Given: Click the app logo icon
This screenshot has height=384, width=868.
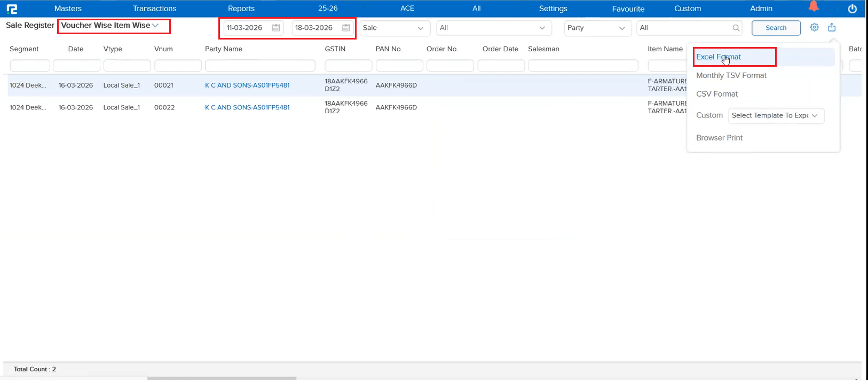Looking at the screenshot, I should coord(12,9).
